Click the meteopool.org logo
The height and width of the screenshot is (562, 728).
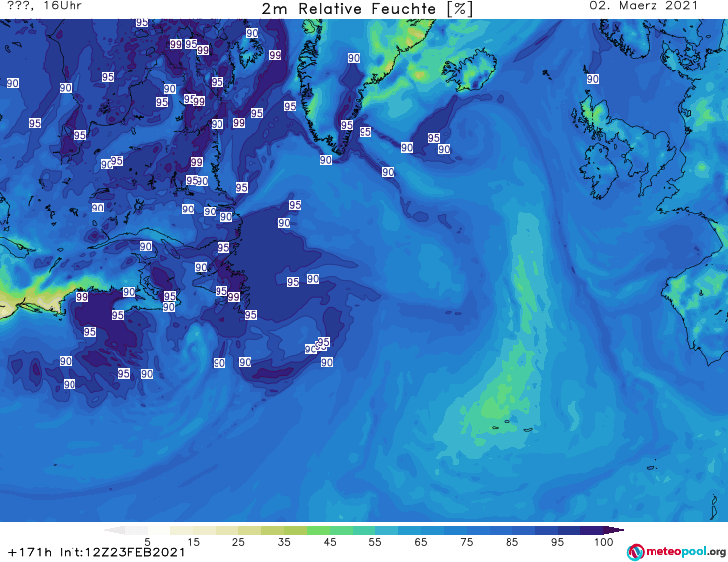coord(676,552)
